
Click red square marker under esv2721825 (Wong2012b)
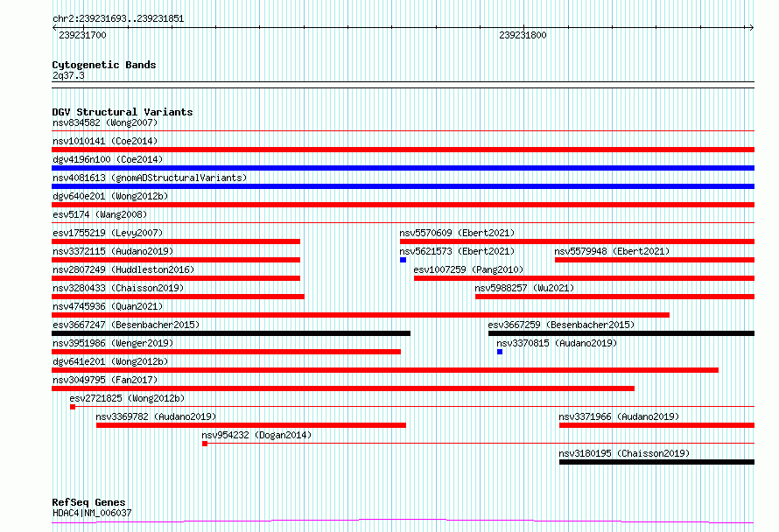click(x=73, y=407)
